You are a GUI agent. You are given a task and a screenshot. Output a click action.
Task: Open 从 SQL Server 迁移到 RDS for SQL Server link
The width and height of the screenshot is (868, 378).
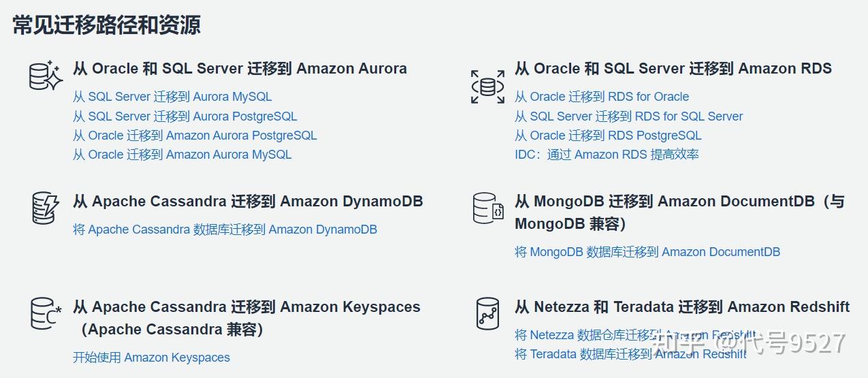(629, 116)
